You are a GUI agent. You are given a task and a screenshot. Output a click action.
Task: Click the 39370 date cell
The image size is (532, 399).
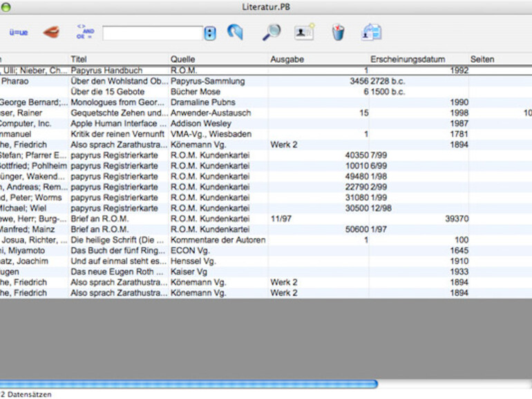[x=457, y=219]
